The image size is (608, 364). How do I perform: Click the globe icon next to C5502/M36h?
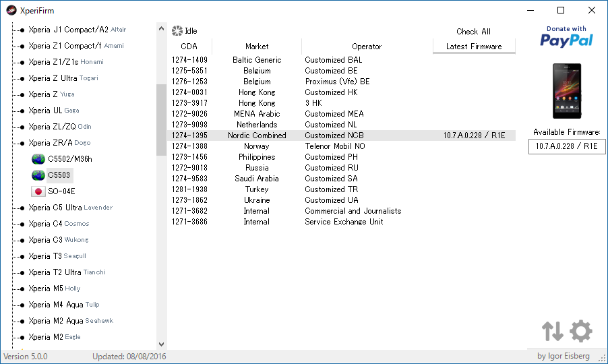[38, 159]
